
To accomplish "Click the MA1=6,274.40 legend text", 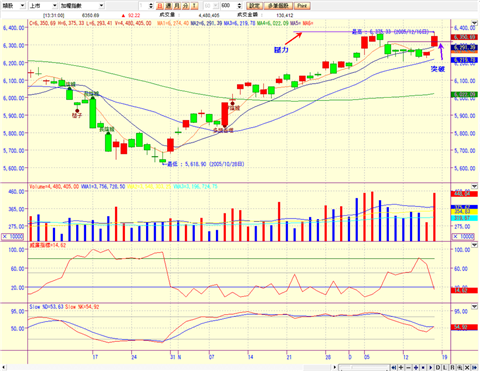I will point(173,23).
